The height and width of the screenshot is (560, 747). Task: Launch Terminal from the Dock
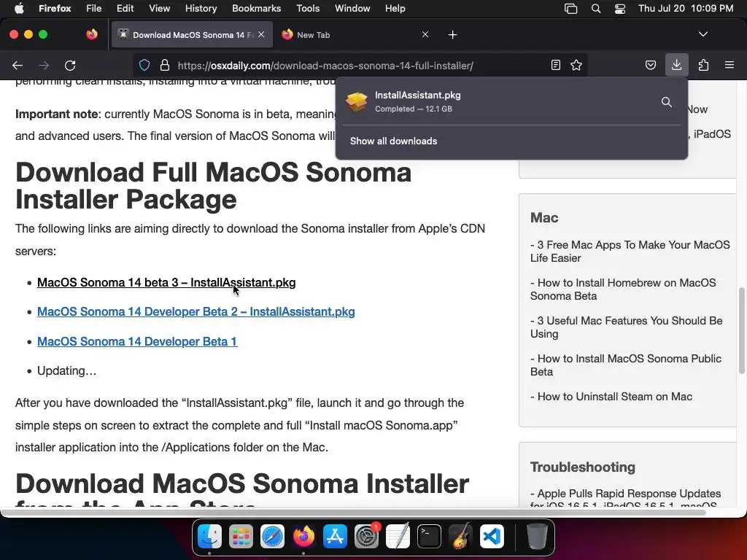429,537
